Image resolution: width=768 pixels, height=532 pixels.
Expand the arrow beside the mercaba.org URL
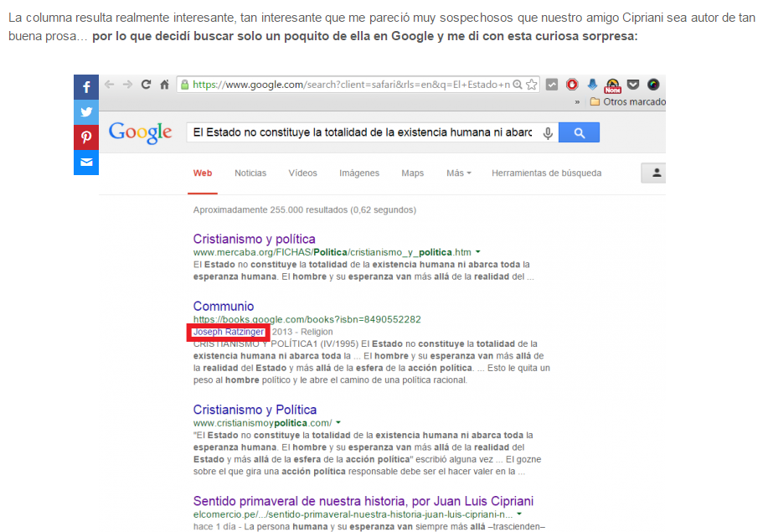click(x=478, y=252)
